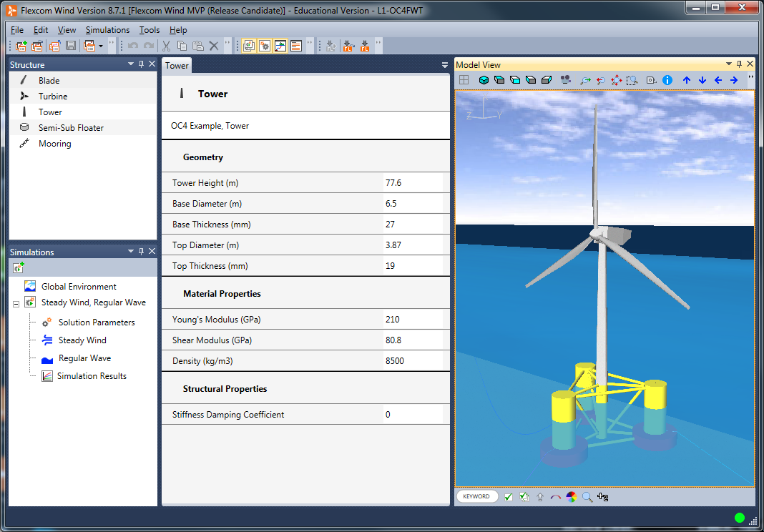Select Semi-Sub Floater in Structure list
Screen dimensions: 764x532
71,128
